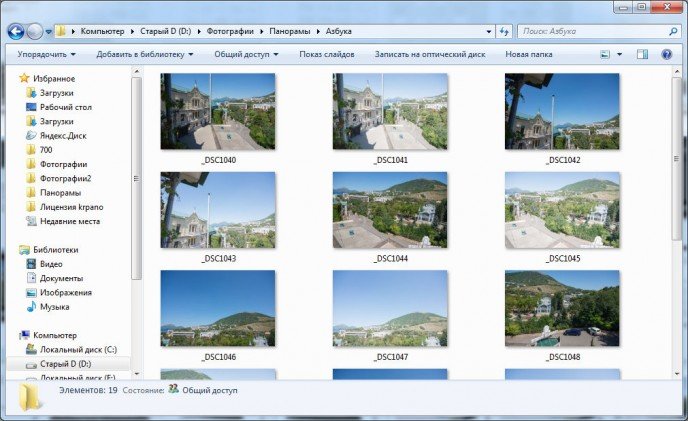Click the Forward navigation arrow button
688x421 pixels.
35,32
